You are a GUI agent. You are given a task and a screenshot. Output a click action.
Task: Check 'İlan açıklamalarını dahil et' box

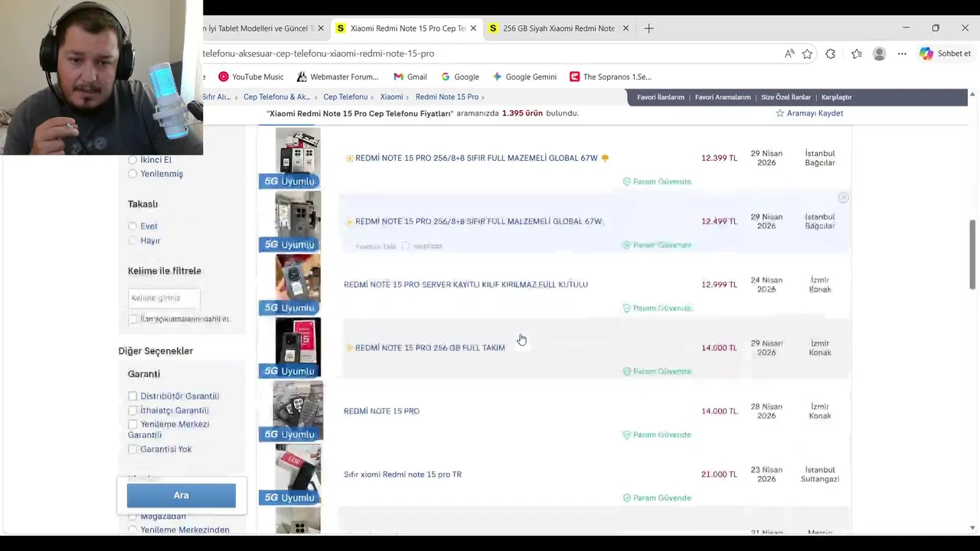click(x=132, y=319)
